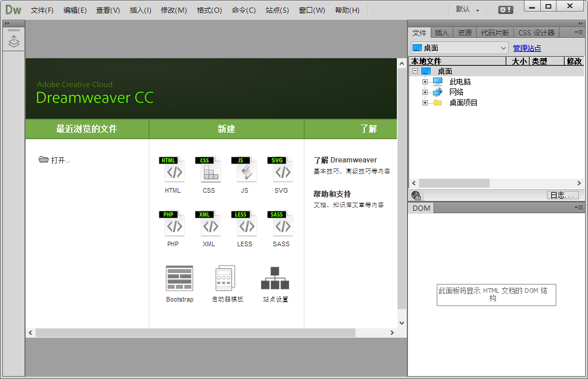Collapse the 桌面 root tree node
The width and height of the screenshot is (588, 379).
click(x=415, y=71)
